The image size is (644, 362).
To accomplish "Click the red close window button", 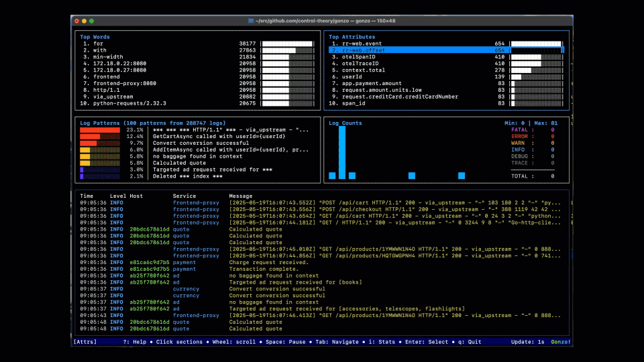I will [76, 21].
